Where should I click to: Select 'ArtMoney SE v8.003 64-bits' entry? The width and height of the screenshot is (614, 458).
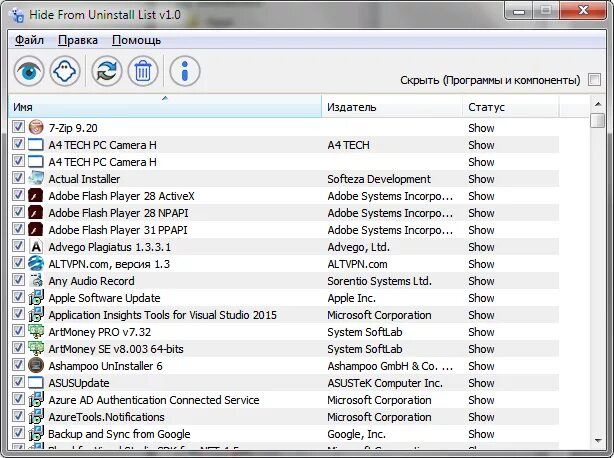click(x=116, y=349)
